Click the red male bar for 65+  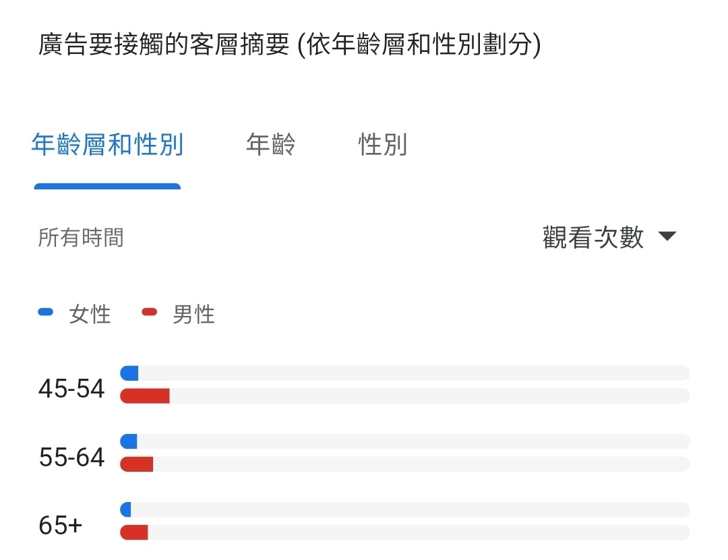pyautogui.click(x=133, y=532)
